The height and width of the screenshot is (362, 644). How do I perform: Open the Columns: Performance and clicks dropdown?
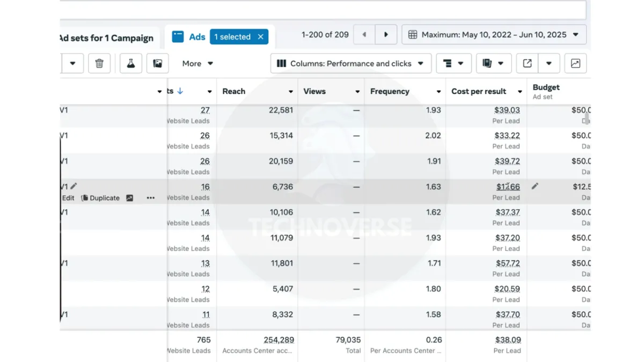(x=351, y=63)
